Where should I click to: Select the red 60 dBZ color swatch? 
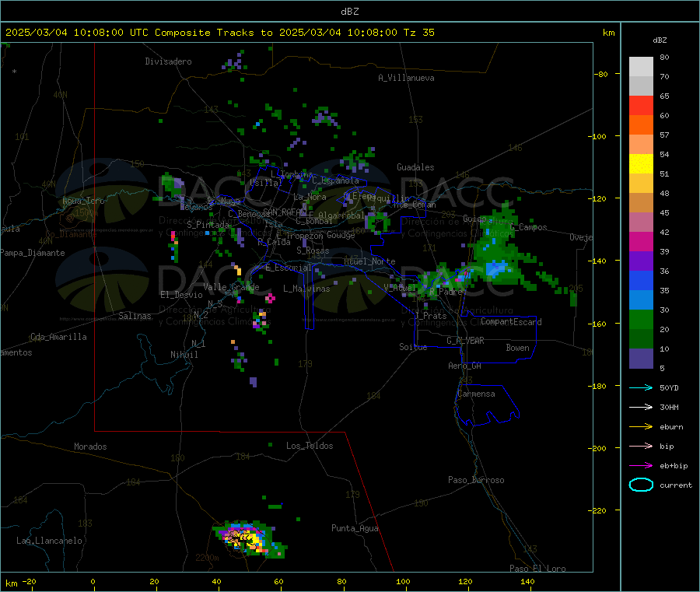pos(641,105)
